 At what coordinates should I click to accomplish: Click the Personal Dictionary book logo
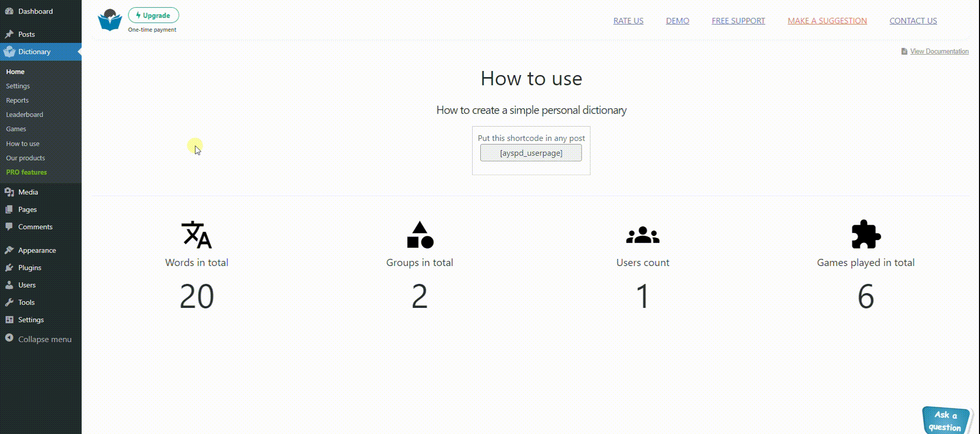tap(110, 20)
